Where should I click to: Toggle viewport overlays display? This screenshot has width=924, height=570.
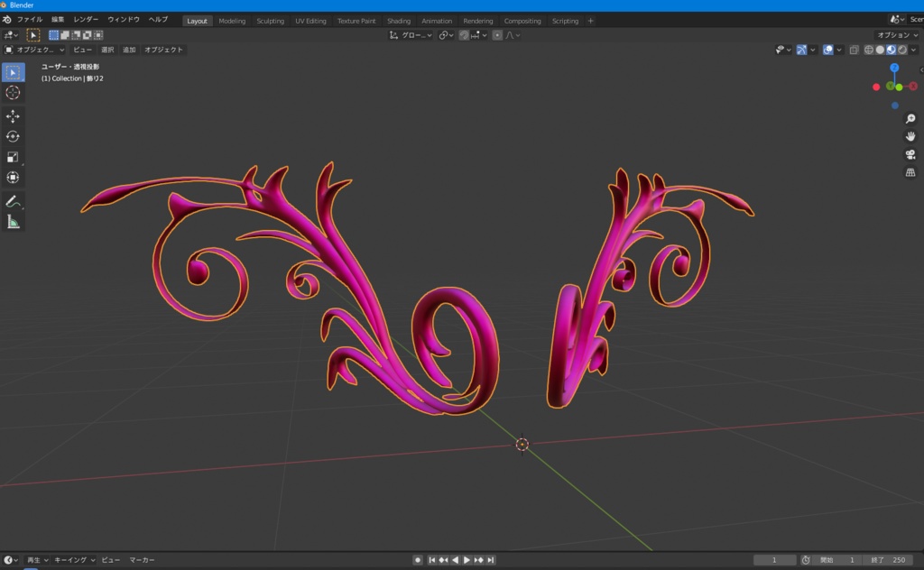tap(828, 50)
